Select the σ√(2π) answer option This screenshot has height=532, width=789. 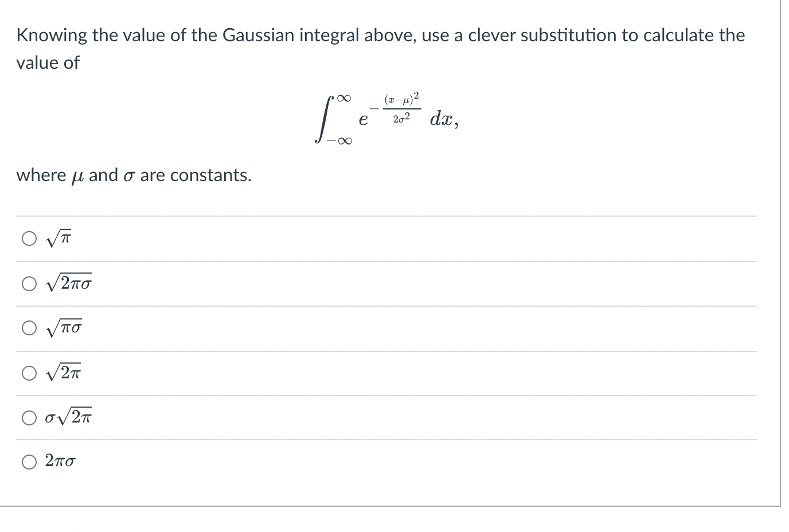29,417
